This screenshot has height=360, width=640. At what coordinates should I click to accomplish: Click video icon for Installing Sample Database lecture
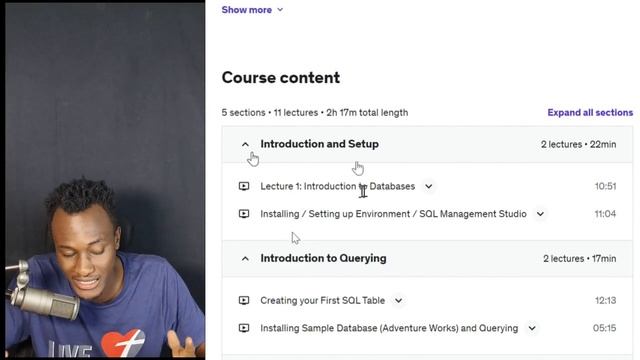tap(244, 328)
